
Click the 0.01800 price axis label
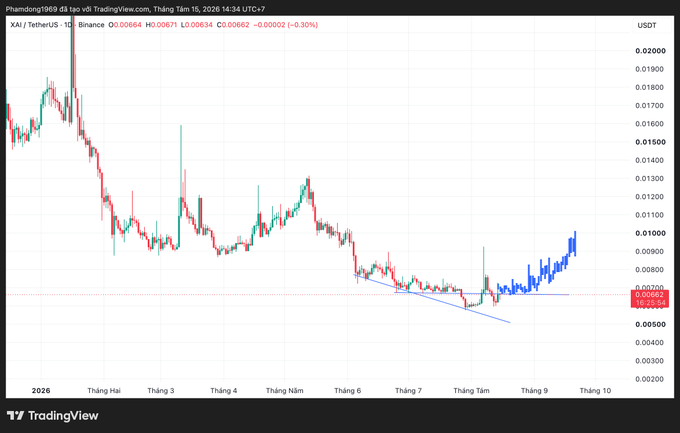click(x=650, y=87)
